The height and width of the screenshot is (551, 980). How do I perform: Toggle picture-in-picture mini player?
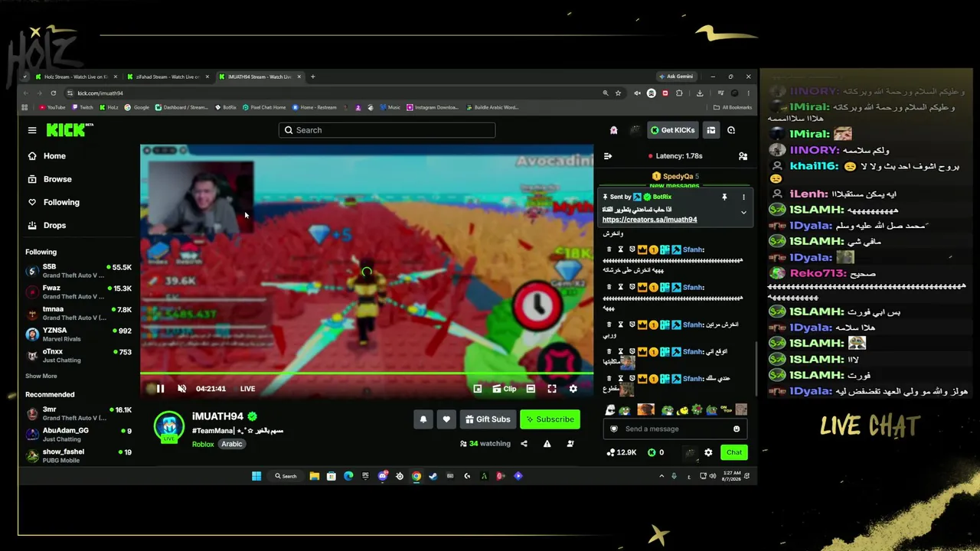[478, 389]
